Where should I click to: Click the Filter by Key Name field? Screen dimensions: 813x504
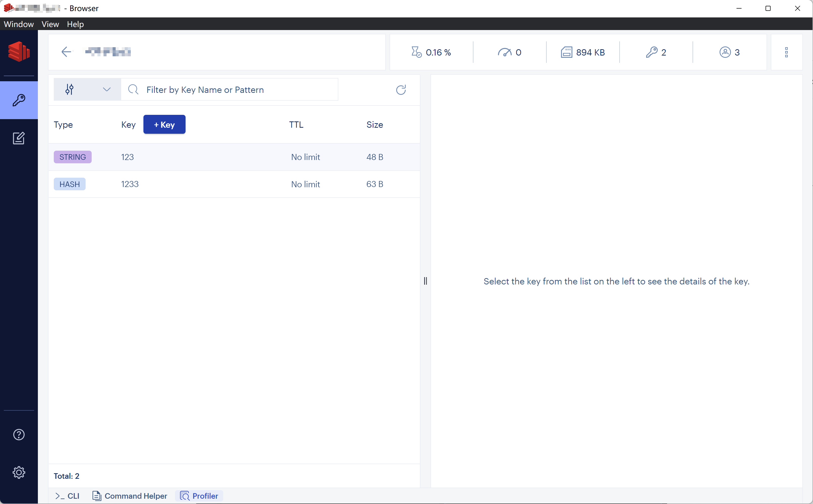tap(234, 90)
